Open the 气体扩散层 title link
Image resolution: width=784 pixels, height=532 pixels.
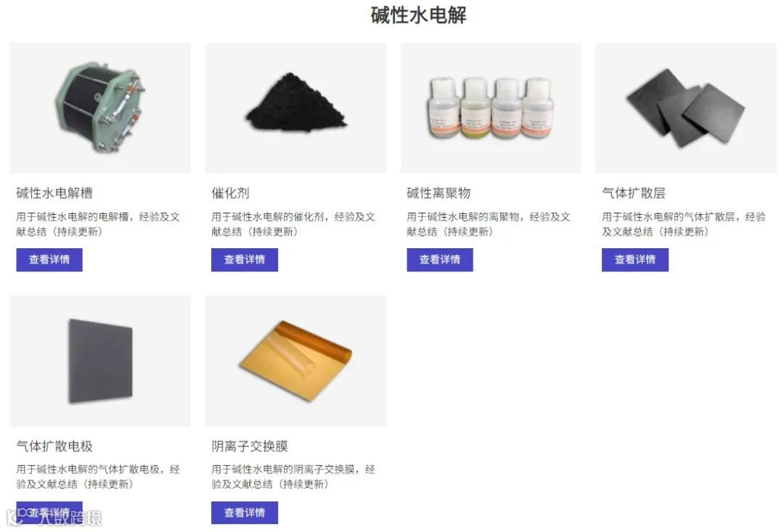click(634, 193)
